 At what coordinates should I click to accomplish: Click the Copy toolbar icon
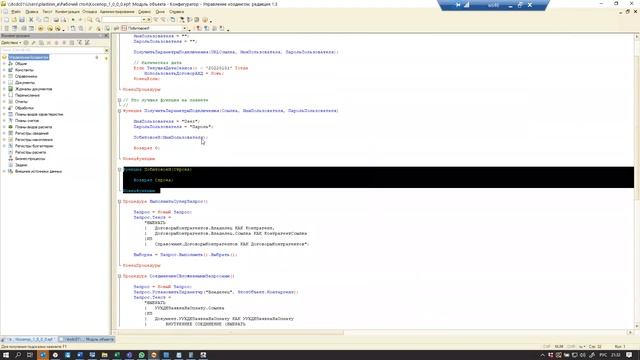click(39, 20)
